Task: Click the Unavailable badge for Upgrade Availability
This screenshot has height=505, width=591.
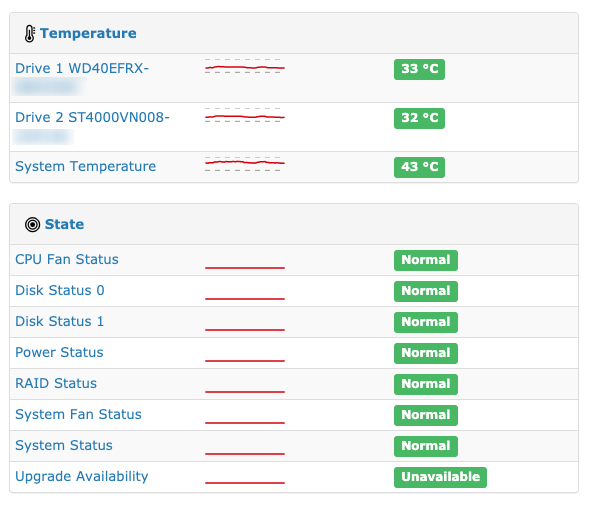Action: click(x=440, y=477)
